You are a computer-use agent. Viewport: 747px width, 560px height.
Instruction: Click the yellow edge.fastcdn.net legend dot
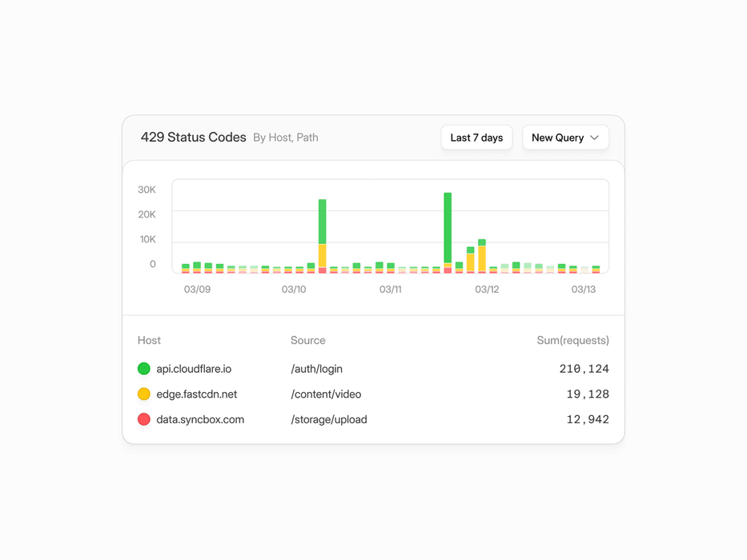click(144, 394)
